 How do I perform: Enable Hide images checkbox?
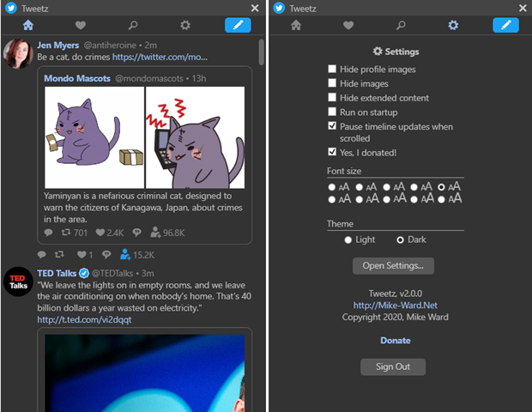coord(332,83)
